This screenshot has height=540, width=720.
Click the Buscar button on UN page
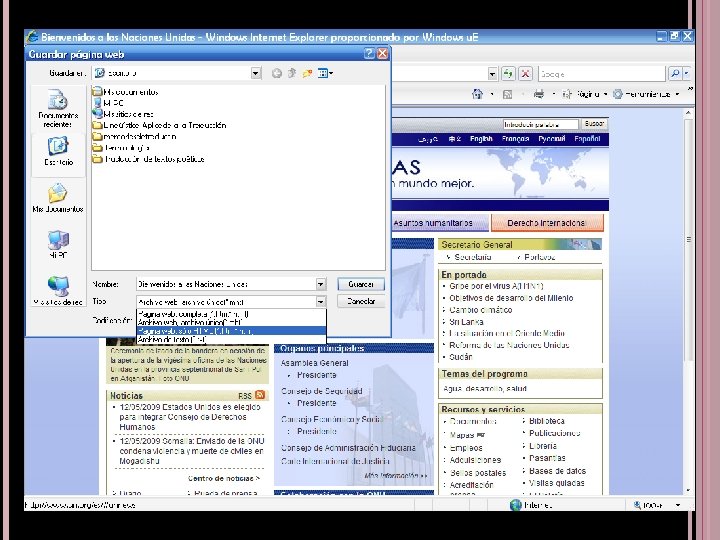pyautogui.click(x=594, y=124)
